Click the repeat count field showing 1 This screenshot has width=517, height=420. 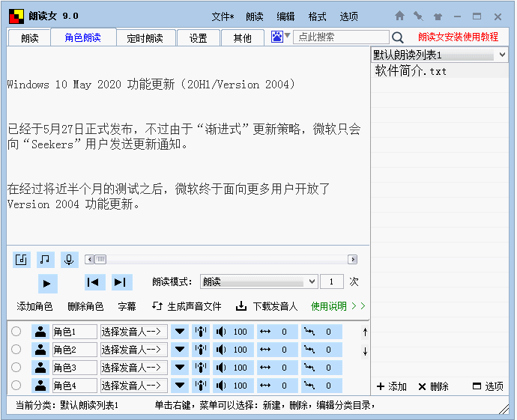pyautogui.click(x=332, y=282)
